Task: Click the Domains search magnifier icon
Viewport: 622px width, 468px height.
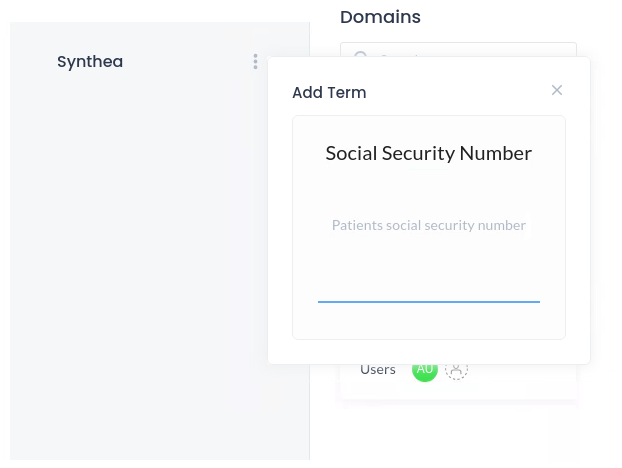Action: point(360,53)
